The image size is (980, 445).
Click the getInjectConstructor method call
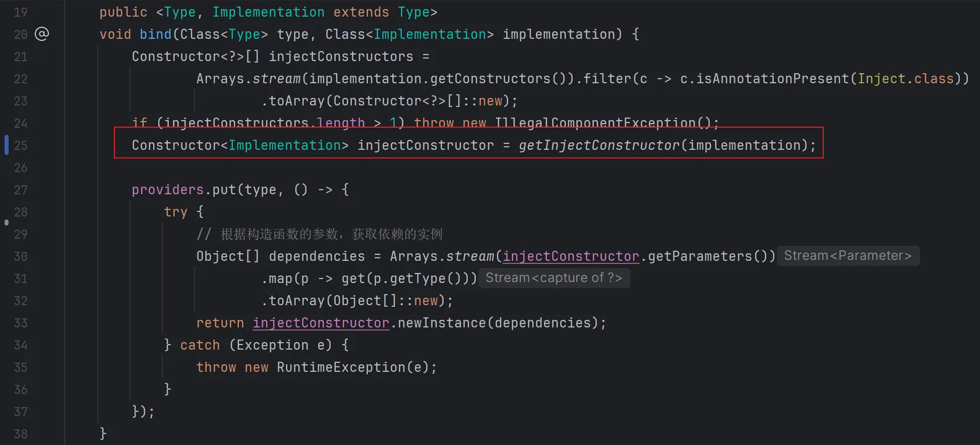point(599,145)
